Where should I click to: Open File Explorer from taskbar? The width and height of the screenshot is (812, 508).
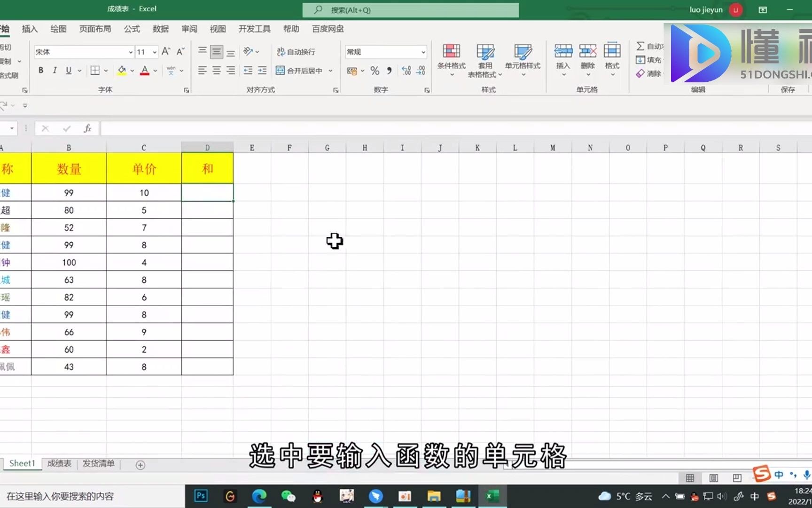click(434, 496)
